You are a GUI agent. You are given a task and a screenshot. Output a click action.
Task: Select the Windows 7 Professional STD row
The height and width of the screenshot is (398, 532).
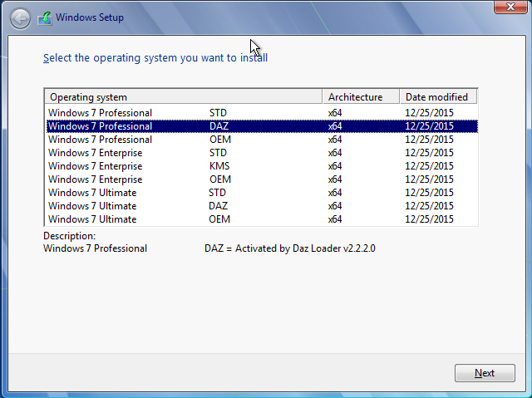click(x=262, y=112)
